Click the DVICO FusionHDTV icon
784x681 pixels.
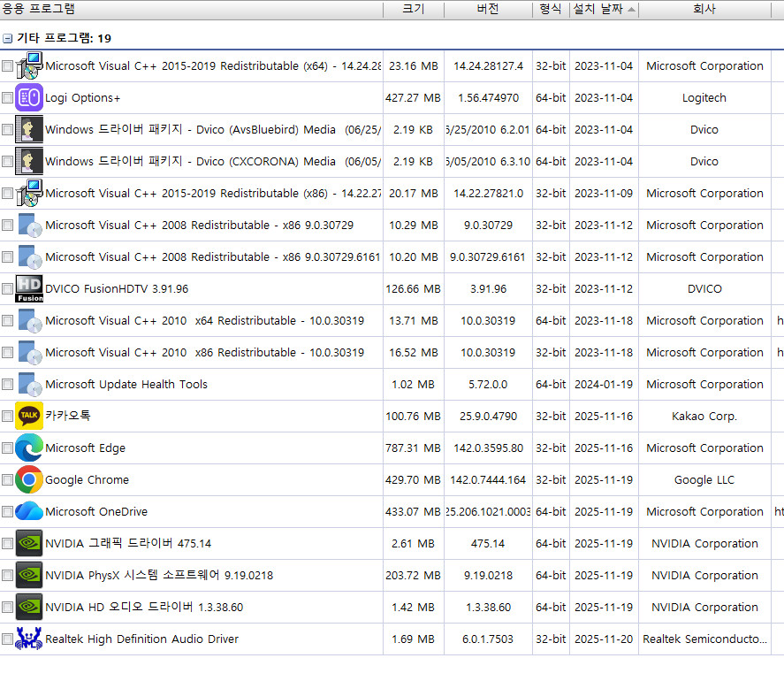pyautogui.click(x=29, y=289)
